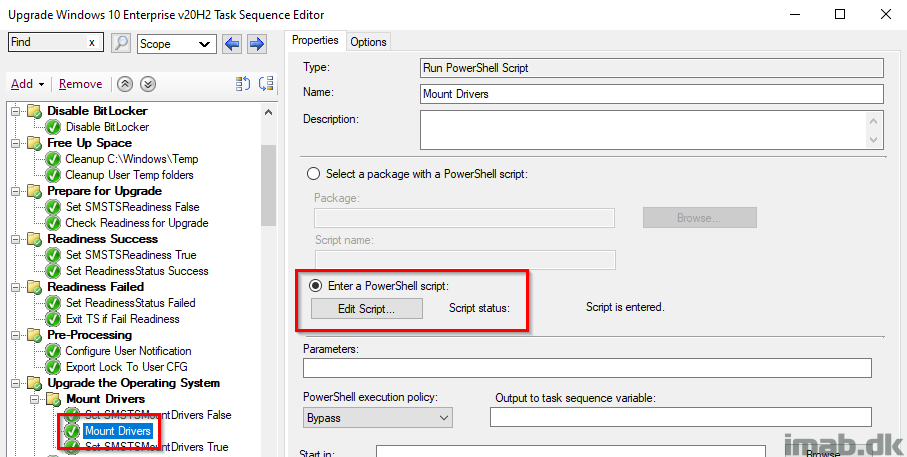The height and width of the screenshot is (457, 907).
Task: Click the tree scrollbar up arrow
Action: pyautogui.click(x=268, y=112)
